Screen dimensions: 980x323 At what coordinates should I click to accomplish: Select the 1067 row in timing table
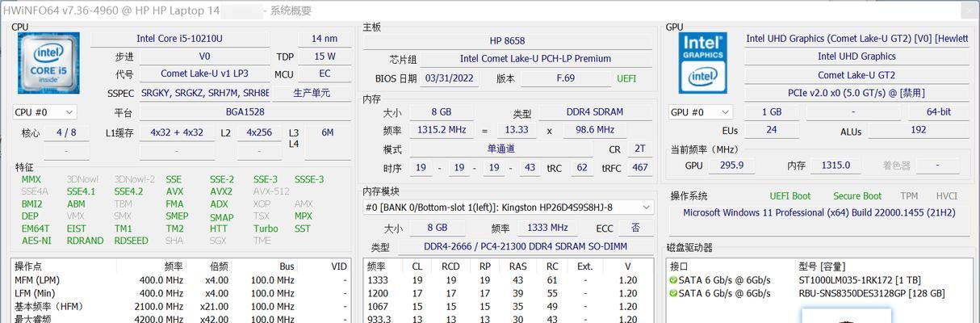(509, 307)
